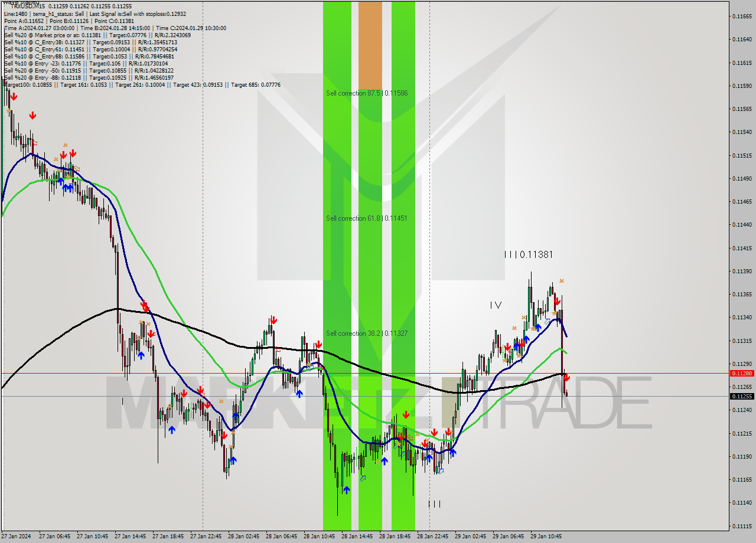The width and height of the screenshot is (756, 543).
Task: Click the 0.11340 price axis label
Action: tap(742, 317)
